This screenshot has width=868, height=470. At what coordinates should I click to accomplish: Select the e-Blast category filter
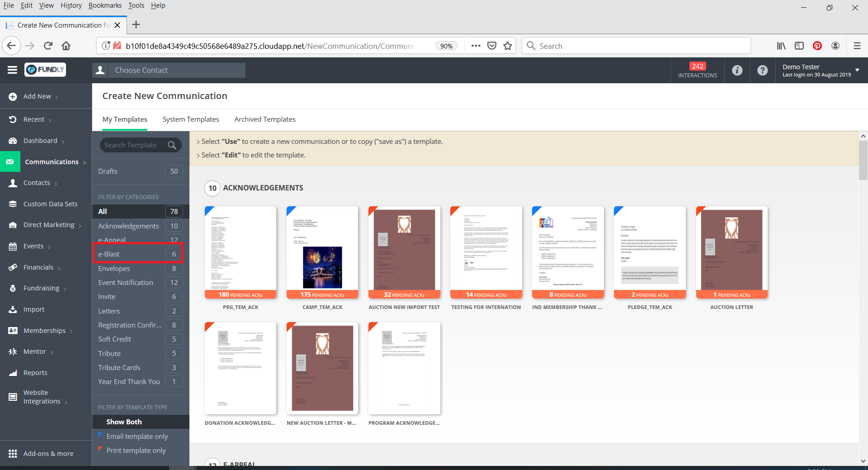click(x=138, y=254)
